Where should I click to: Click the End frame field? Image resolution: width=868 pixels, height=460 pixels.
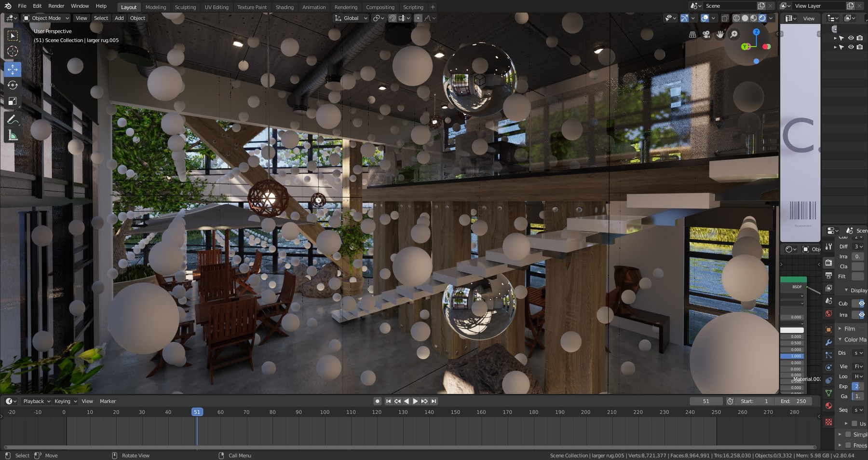794,401
